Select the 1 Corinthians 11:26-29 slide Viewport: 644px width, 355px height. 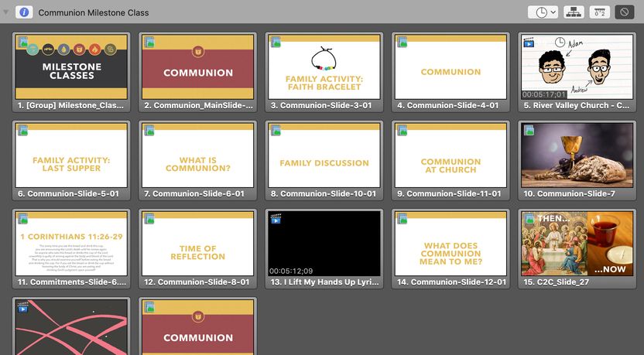(71, 244)
